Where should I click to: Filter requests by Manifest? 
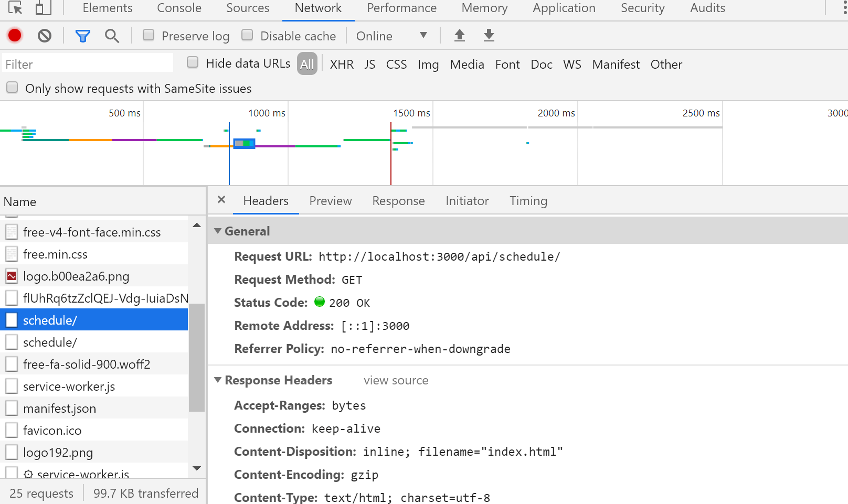coord(616,65)
